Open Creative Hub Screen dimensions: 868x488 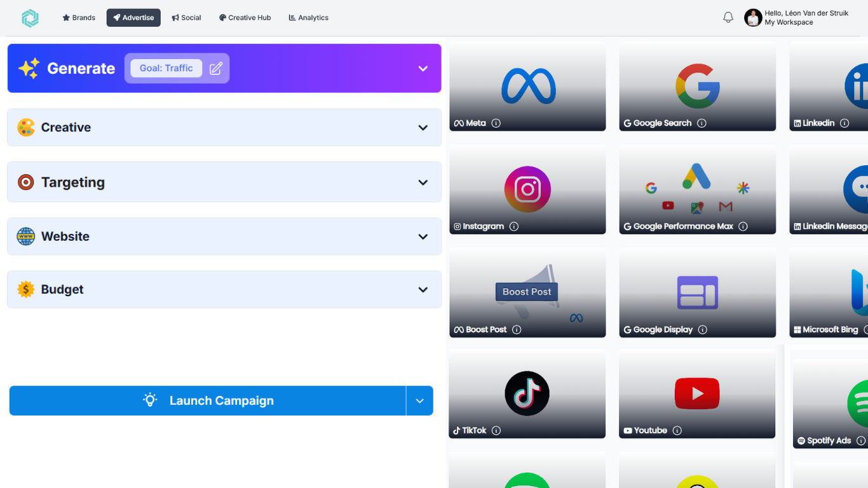(245, 18)
